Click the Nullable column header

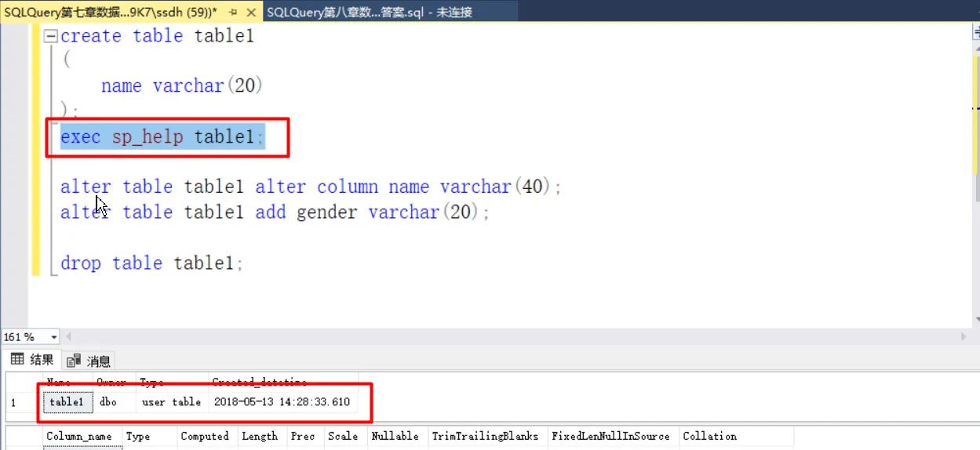395,437
